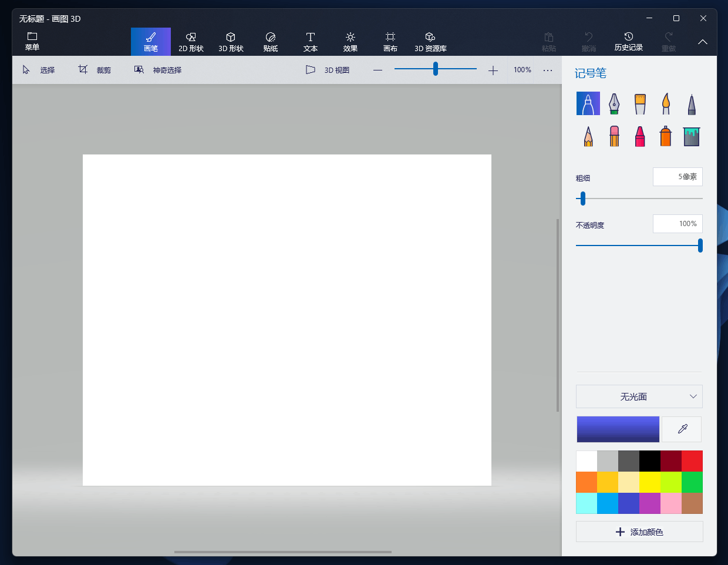Screen dimensions: 728x565
Task: Pick the bright yellow color swatch
Action: click(650, 482)
